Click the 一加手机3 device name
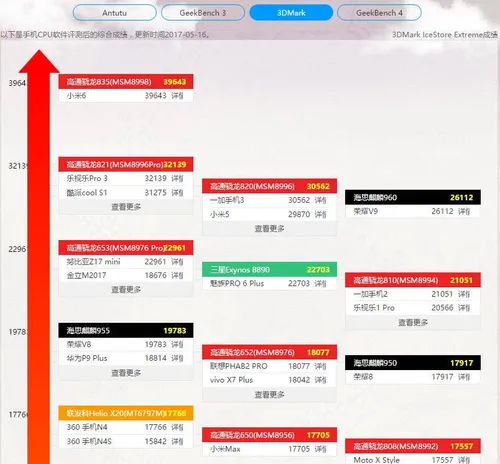 click(x=227, y=200)
